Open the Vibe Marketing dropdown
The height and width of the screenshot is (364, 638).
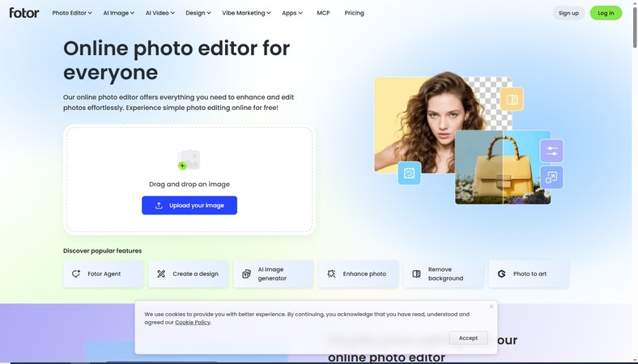(x=246, y=13)
